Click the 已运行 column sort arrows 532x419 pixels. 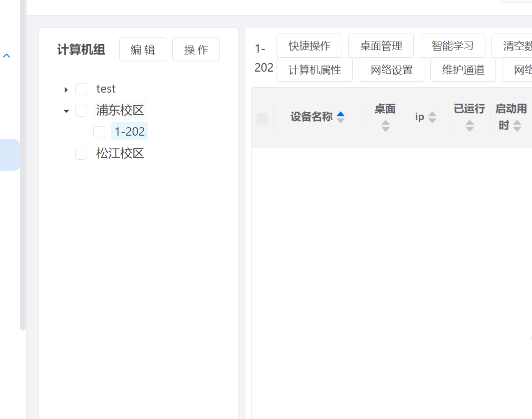pyautogui.click(x=469, y=126)
